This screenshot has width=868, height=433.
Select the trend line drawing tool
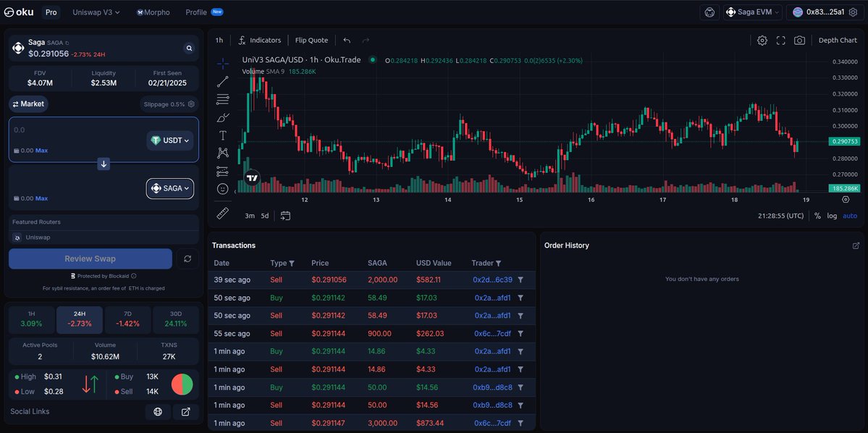click(x=222, y=82)
